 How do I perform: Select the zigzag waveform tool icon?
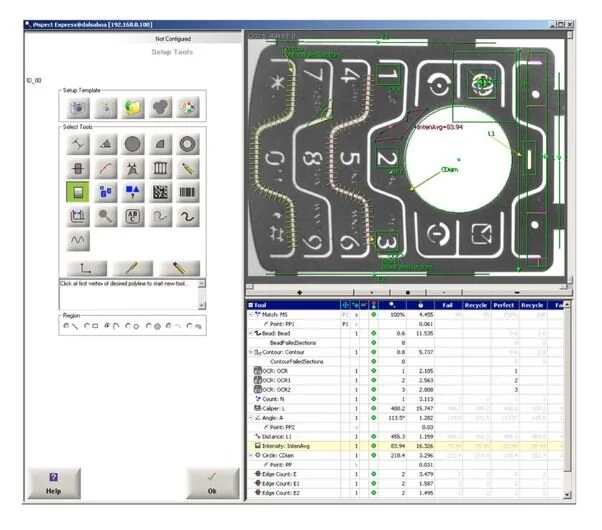[x=78, y=240]
